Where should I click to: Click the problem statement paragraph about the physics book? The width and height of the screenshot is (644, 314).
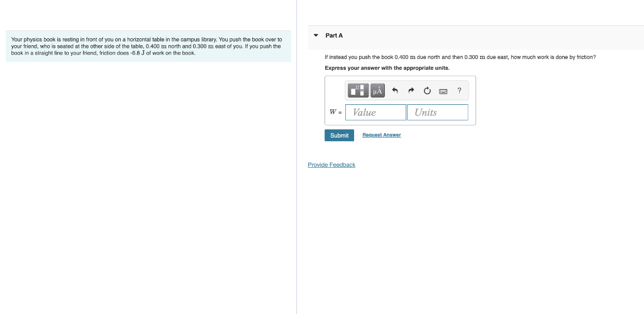tap(147, 46)
